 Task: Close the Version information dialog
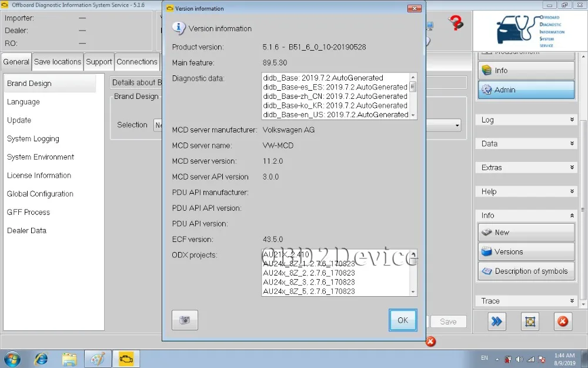(x=415, y=8)
